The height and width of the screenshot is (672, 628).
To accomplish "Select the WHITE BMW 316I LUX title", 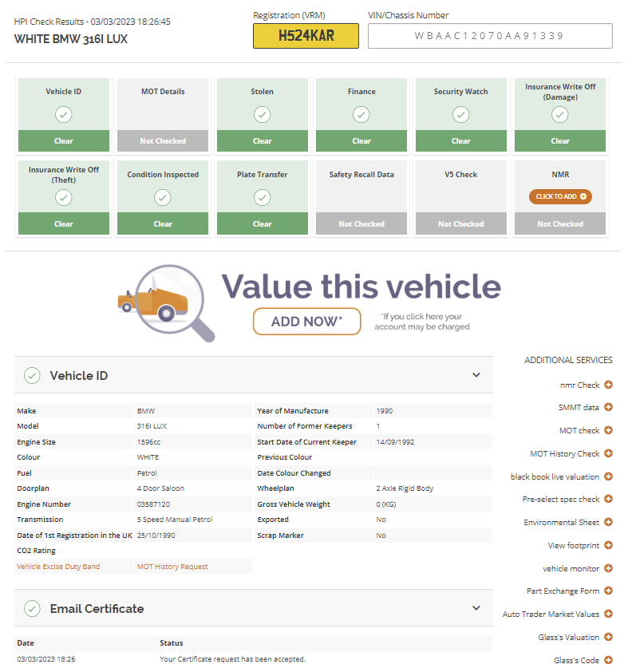I will 71,39.
